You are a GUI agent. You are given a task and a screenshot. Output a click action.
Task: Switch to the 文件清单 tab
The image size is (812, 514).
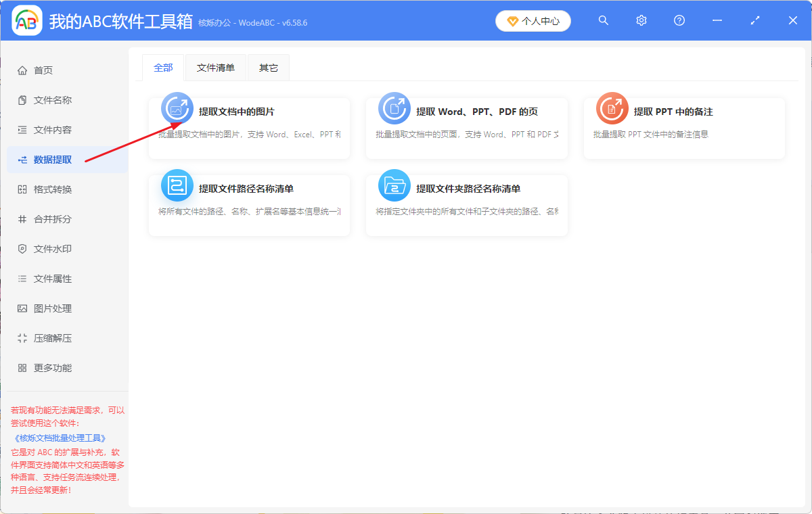pos(215,67)
